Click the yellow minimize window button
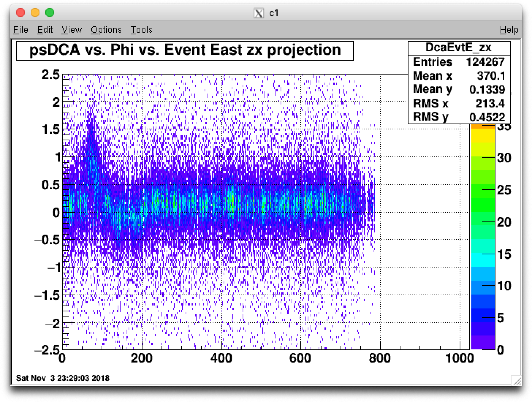The image size is (532, 402). pyautogui.click(x=35, y=13)
